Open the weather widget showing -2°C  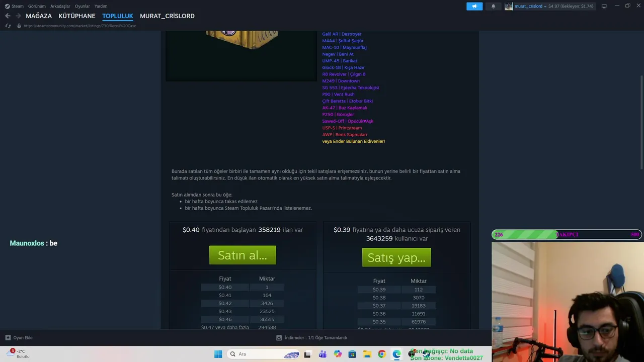click(19, 354)
